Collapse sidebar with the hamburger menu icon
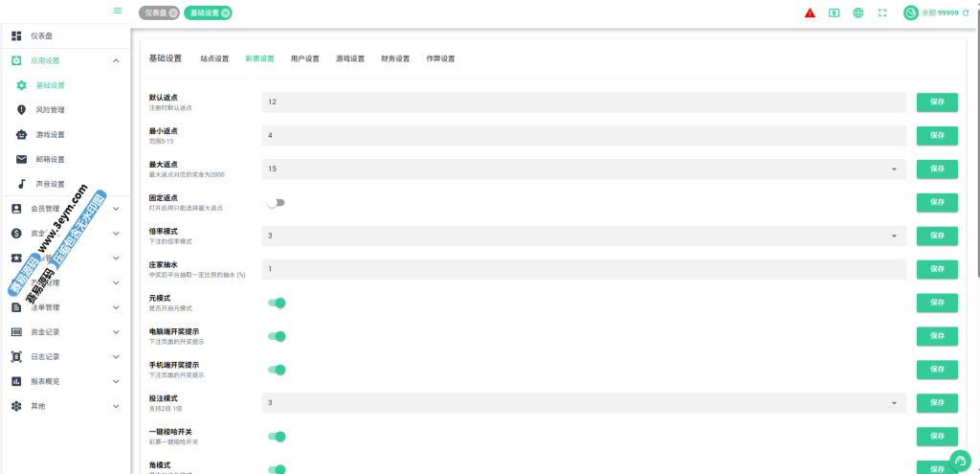 point(118,11)
